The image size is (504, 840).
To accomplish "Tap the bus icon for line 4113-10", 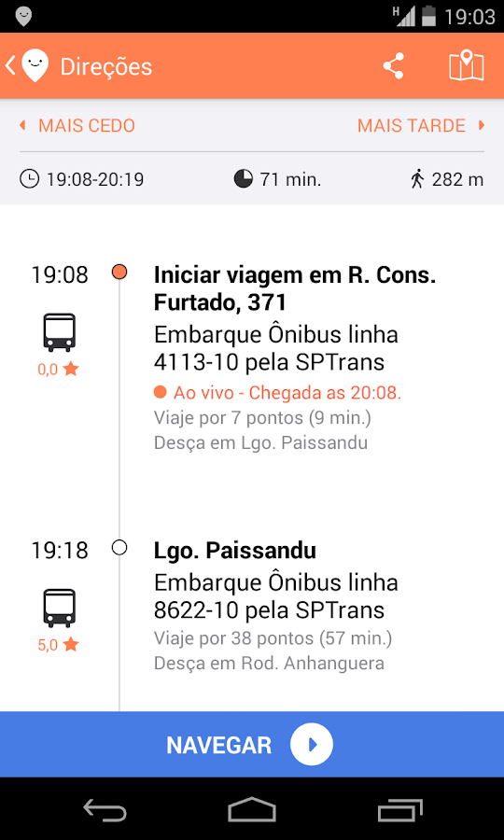I will click(60, 332).
